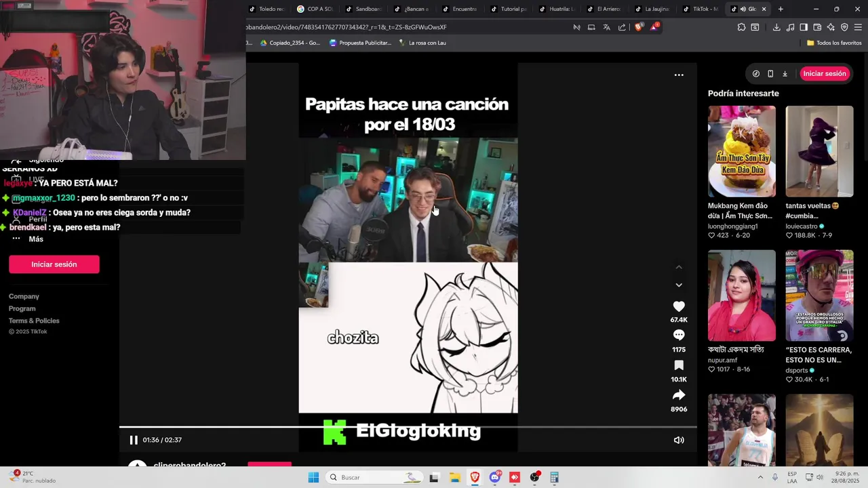Open the weather widget showing 21°C

click(34, 477)
